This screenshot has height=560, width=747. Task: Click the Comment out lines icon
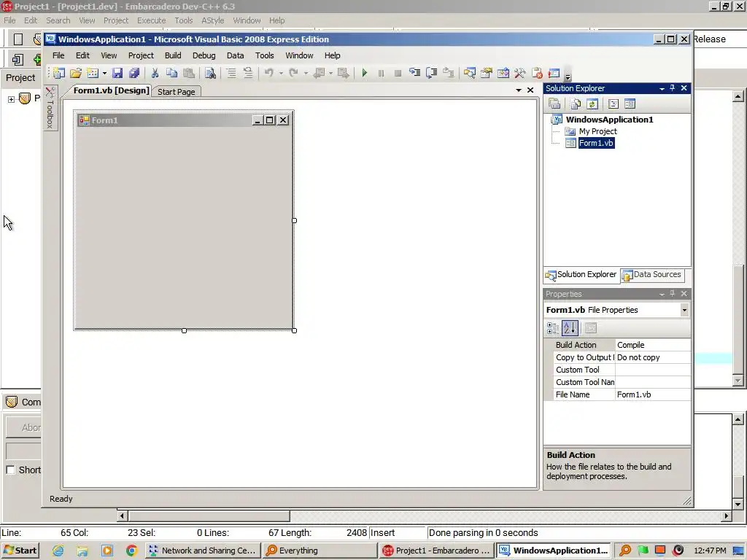pyautogui.click(x=231, y=73)
